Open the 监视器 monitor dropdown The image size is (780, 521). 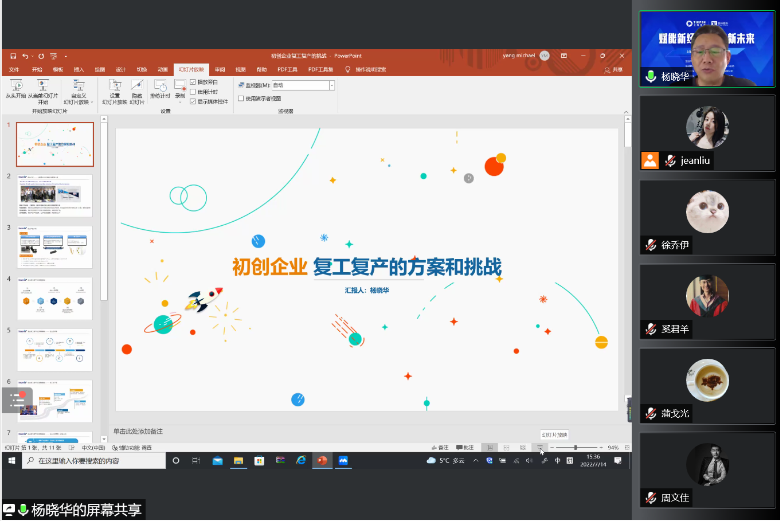tap(331, 86)
